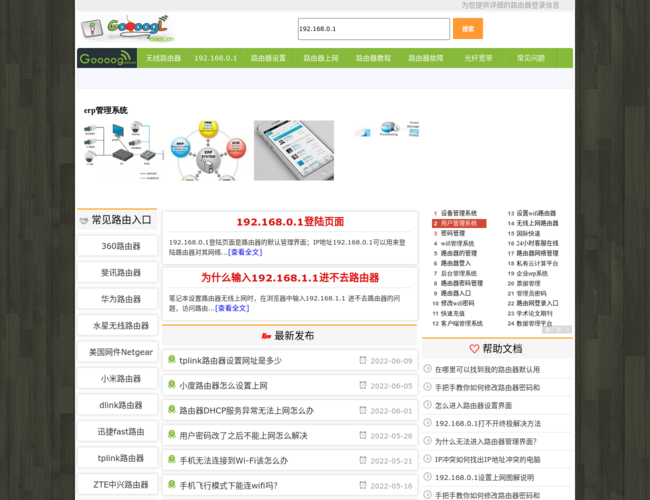Click the arrow icon beside 192.168.0.1打不开终极解决方法
The width and height of the screenshot is (650, 500).
[x=427, y=422]
